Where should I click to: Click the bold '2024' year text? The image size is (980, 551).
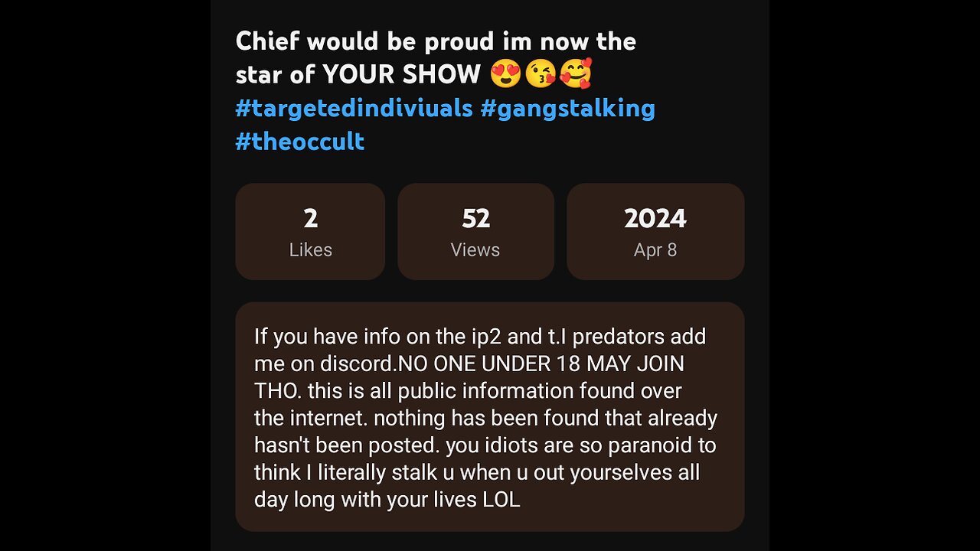[655, 219]
